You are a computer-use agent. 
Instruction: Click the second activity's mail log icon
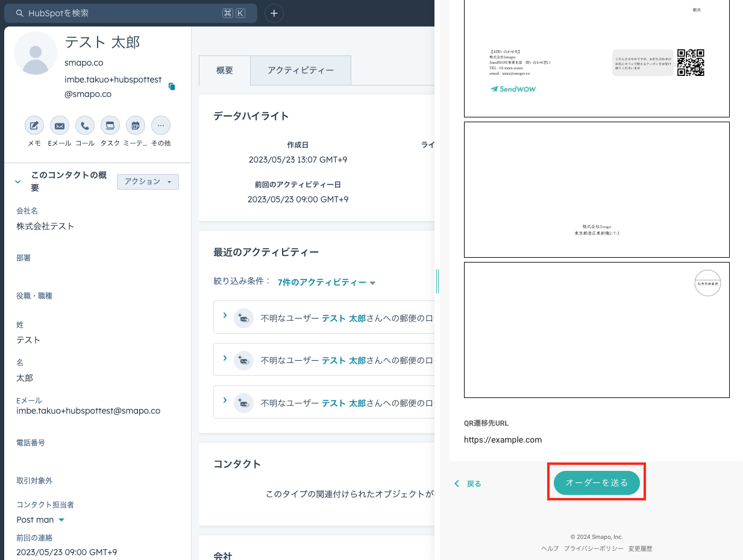[243, 360]
